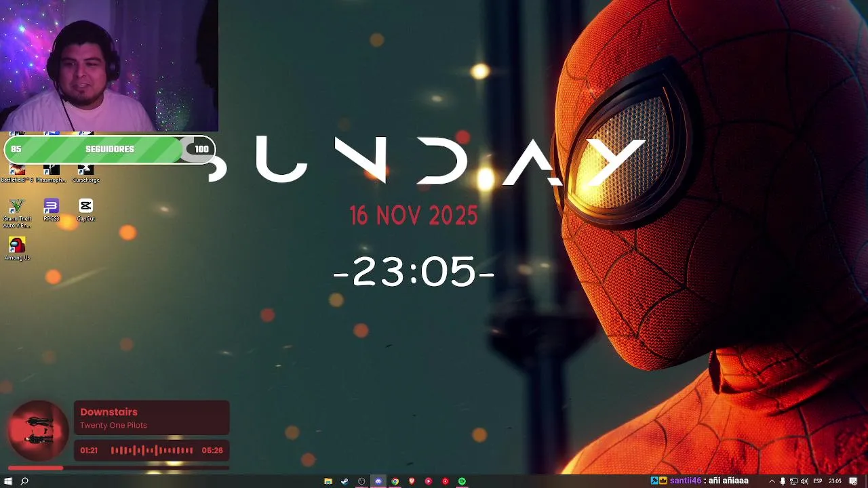
Task: Click the song progress waveform bar
Action: [x=152, y=450]
